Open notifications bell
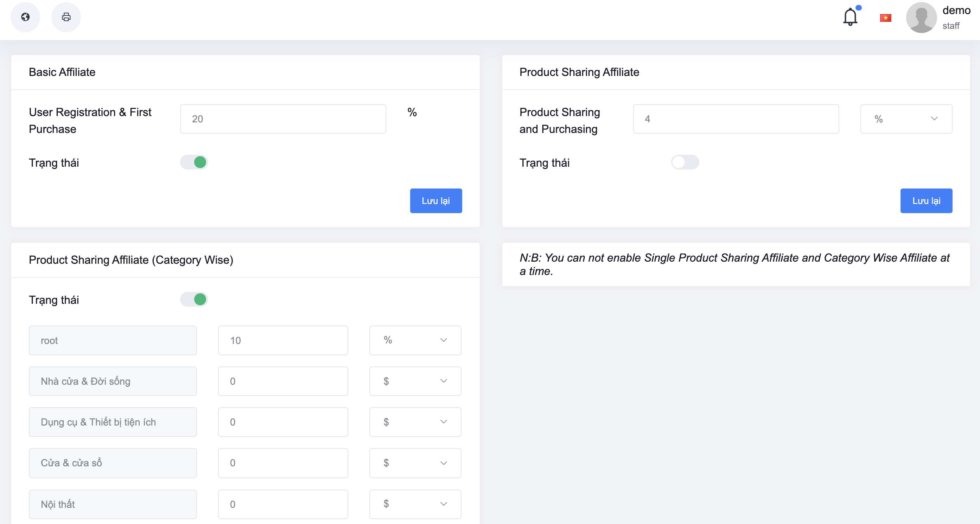980x524 pixels. point(850,17)
